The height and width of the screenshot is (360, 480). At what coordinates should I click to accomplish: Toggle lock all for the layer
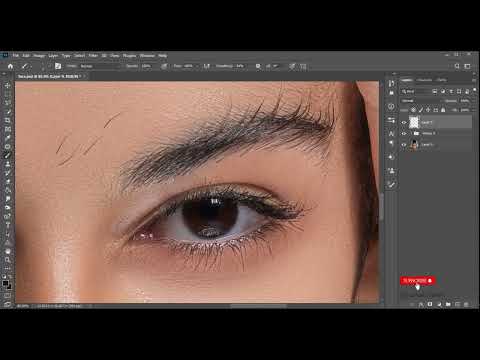point(443,110)
